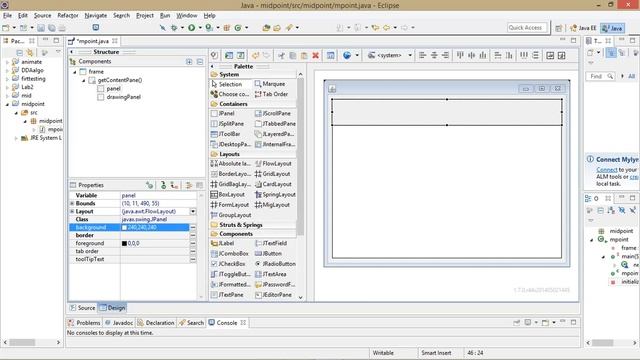Click the background color swatch 240,240,240

[x=124, y=227]
